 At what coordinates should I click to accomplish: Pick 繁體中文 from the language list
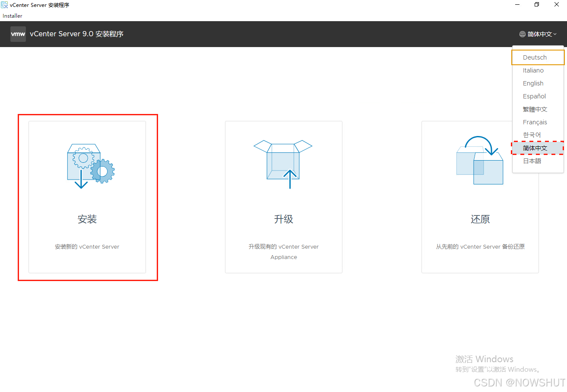(538, 109)
